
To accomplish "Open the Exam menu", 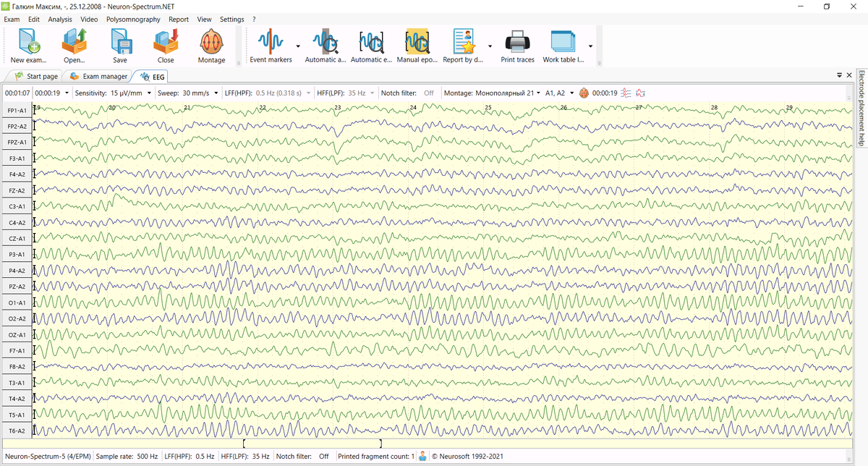I will (12, 20).
